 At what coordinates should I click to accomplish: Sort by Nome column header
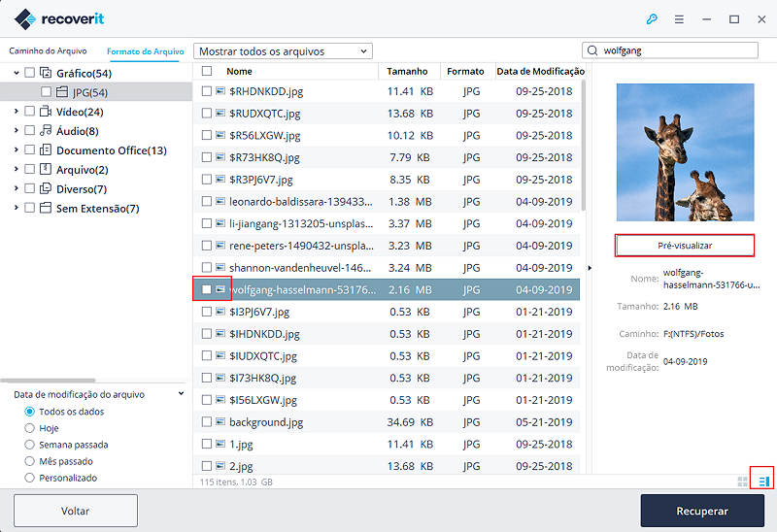pyautogui.click(x=239, y=71)
